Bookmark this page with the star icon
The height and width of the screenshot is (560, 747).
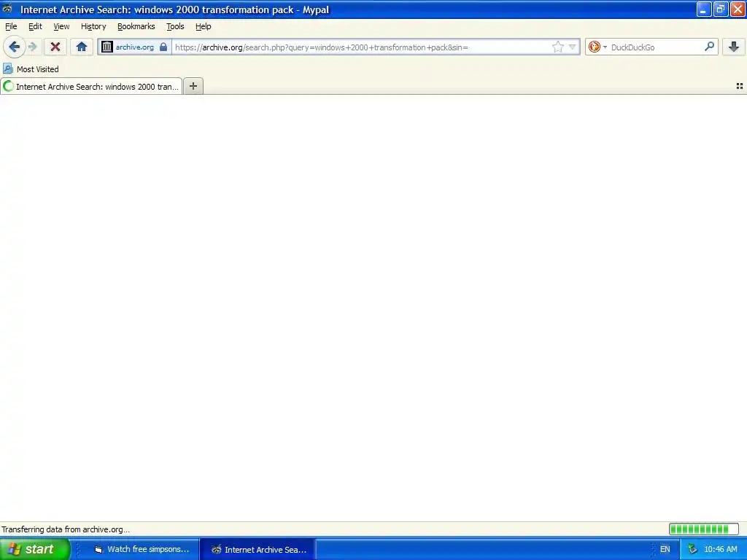(x=557, y=47)
